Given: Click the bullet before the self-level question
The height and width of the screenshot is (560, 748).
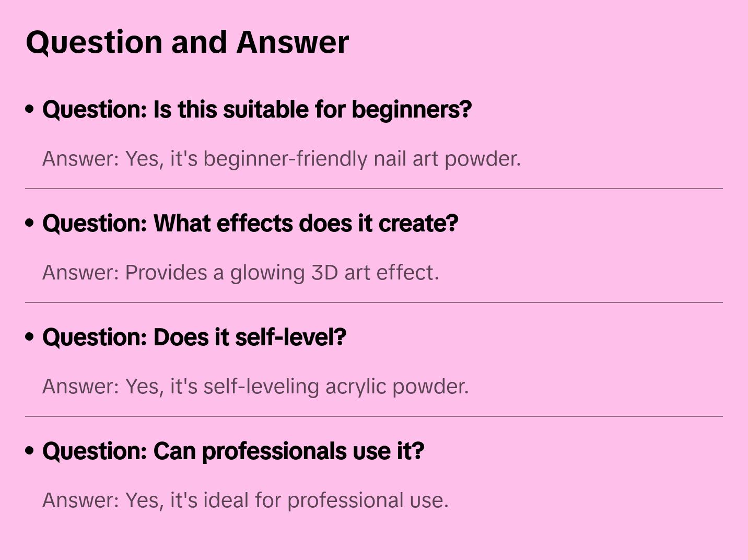Looking at the screenshot, I should point(30,337).
